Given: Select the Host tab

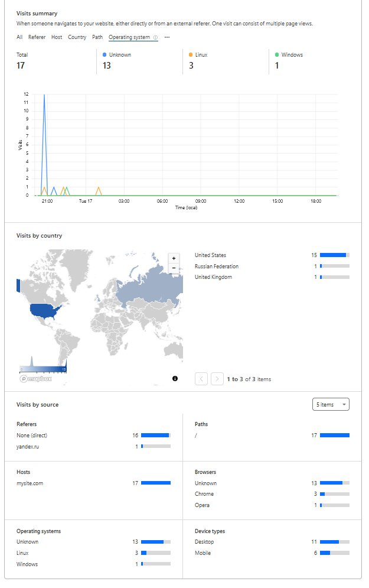Looking at the screenshot, I should 57,37.
